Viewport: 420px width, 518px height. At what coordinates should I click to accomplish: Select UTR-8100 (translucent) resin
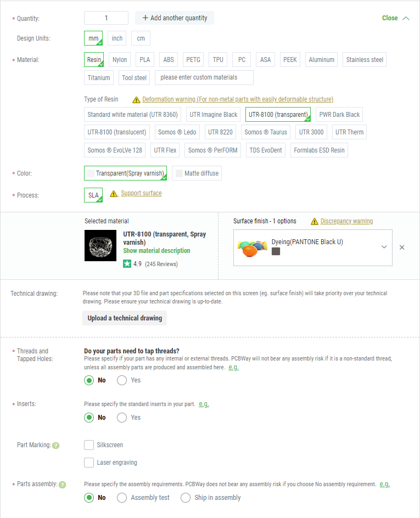point(117,132)
